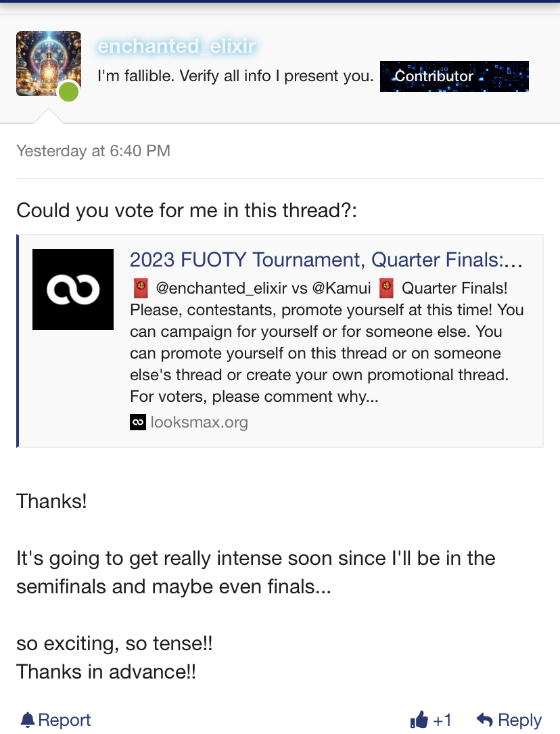Click the Report text label
Image resolution: width=560 pixels, height=734 pixels.
click(x=64, y=720)
